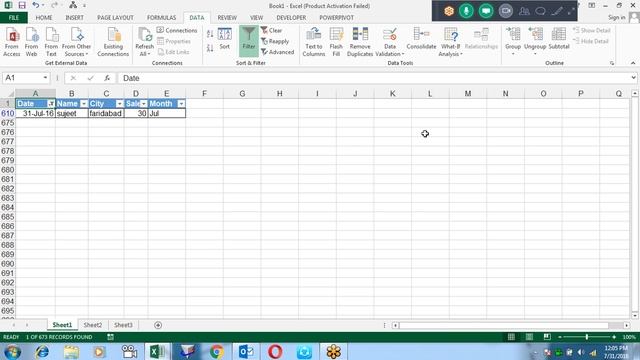Switch to the REVIEW tab
640x360 pixels.
(227, 18)
